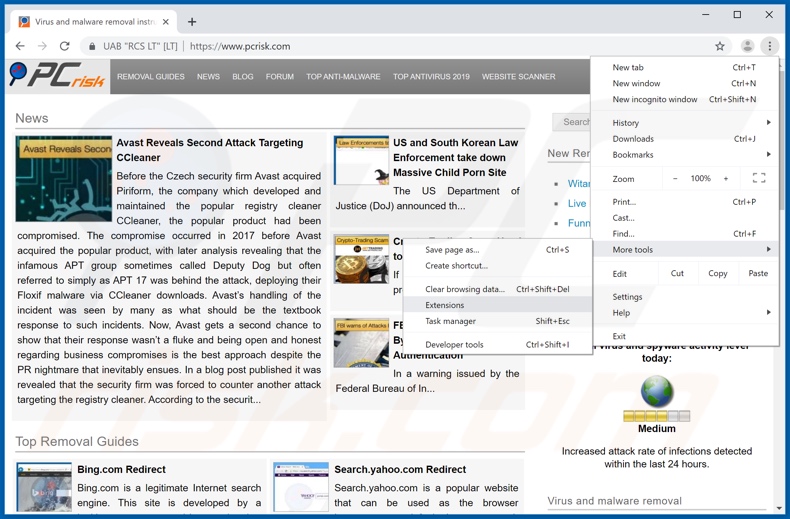
Task: Click the page scrollbar down arrow
Action: coord(779,508)
